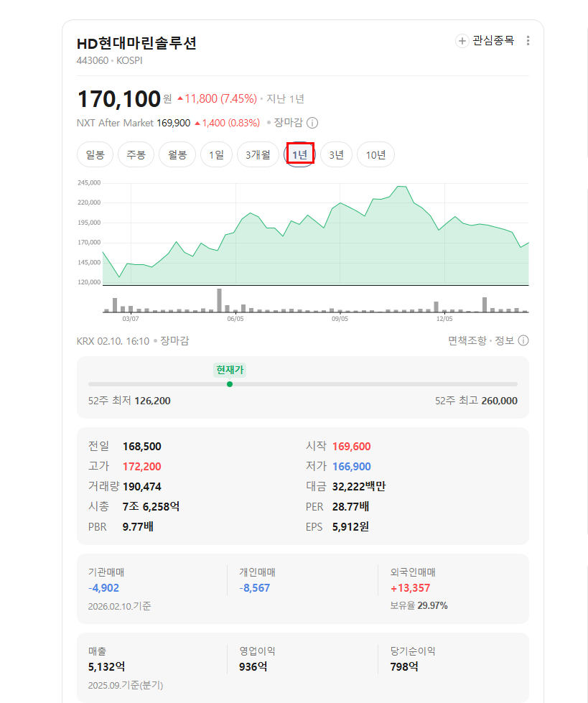Click the HD현대마린솔루션 stock title
Viewport: 588px width, 703px height.
[x=136, y=43]
